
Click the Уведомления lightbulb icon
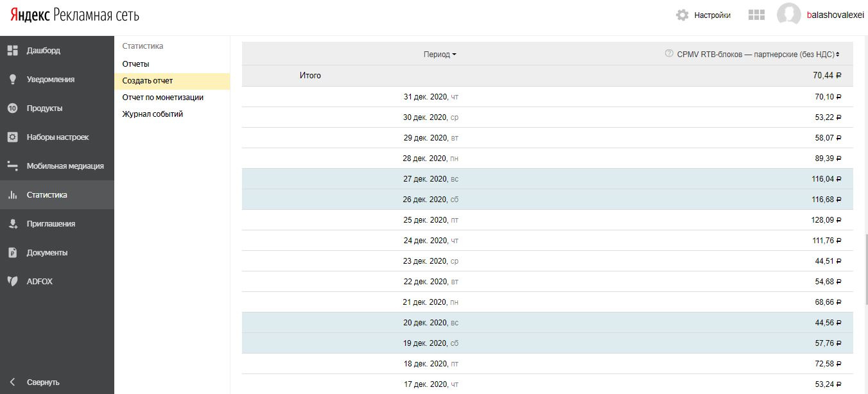coord(12,80)
